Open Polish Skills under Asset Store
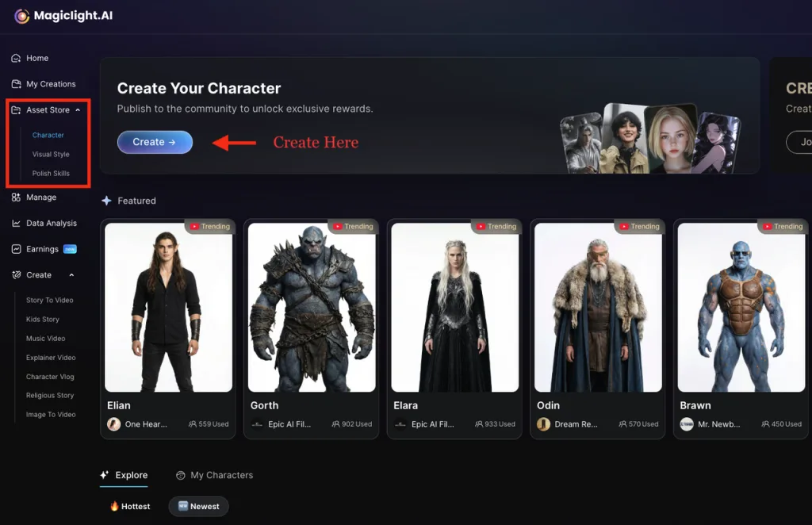Viewport: 812px width, 525px height. coord(51,174)
